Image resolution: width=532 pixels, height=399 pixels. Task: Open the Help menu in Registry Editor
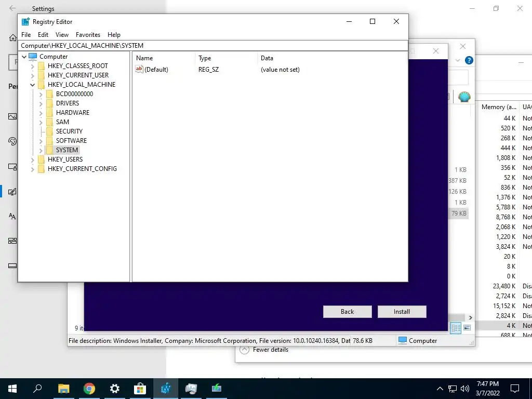point(114,35)
